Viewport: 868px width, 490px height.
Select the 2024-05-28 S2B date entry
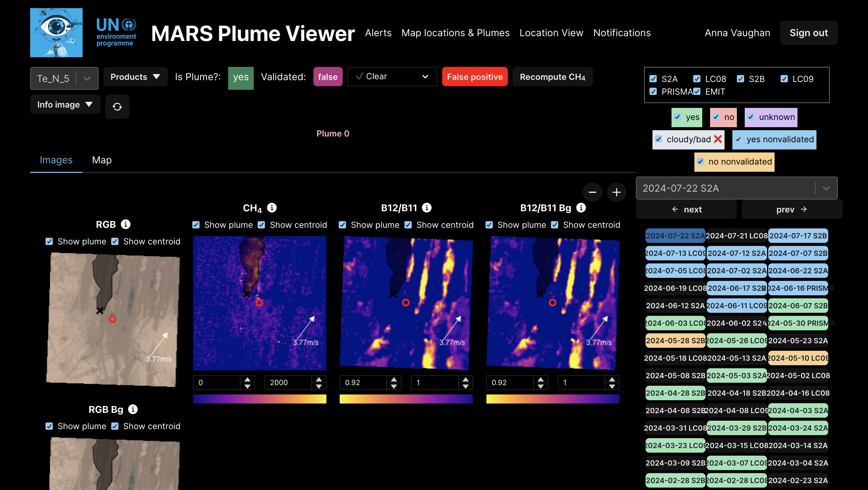(675, 340)
